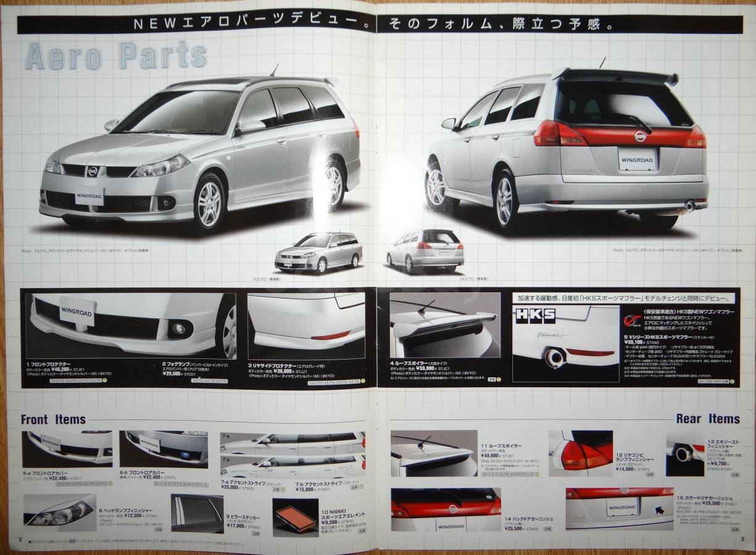The height and width of the screenshot is (555, 756).
Task: Click the HKS logo
Action: [534, 316]
